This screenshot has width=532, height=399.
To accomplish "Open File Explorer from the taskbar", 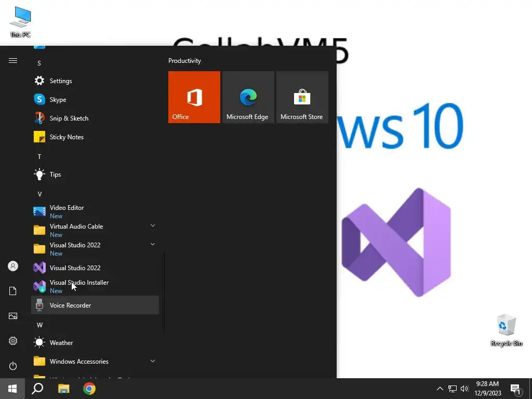I will 63,389.
